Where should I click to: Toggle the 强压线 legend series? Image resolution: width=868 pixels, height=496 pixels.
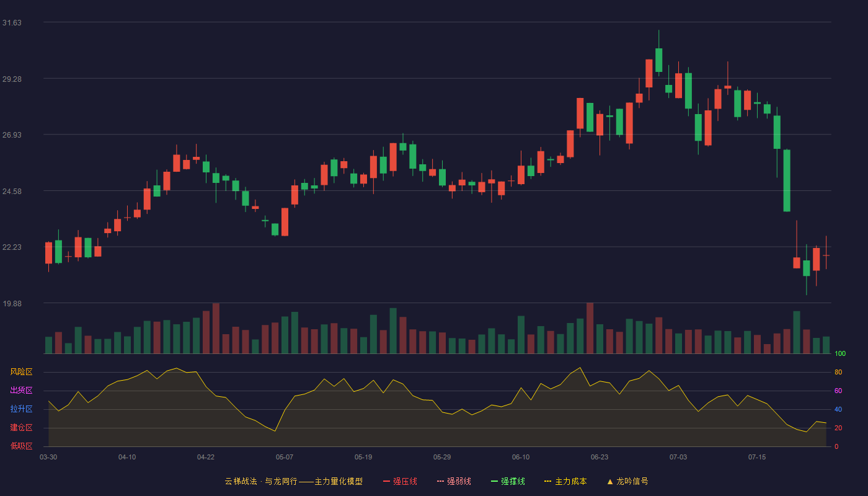coord(400,481)
